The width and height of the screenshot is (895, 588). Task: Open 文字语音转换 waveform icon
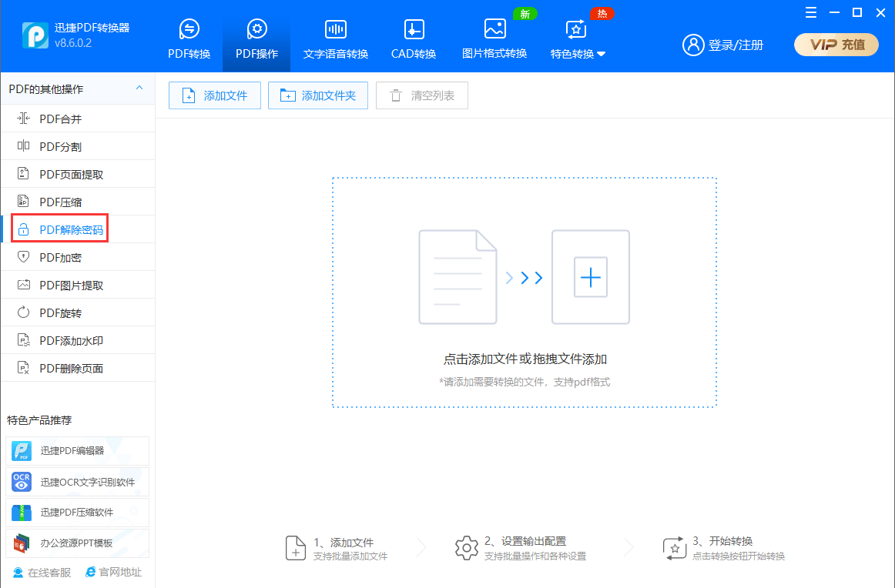(335, 30)
